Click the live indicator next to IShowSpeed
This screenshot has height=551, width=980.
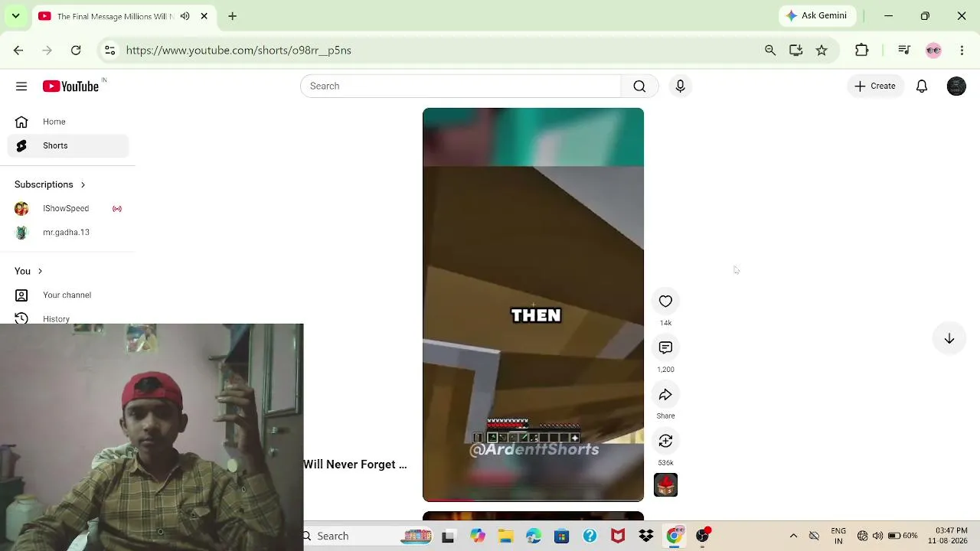click(x=117, y=208)
